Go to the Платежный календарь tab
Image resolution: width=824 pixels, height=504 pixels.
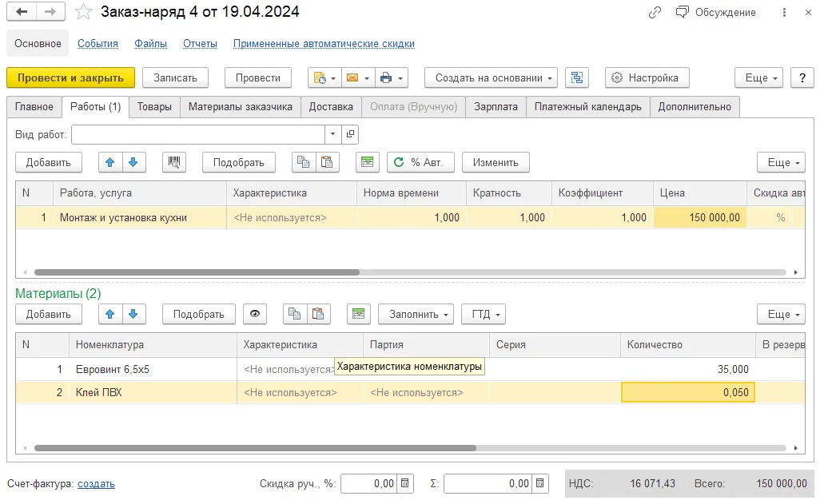pos(587,107)
